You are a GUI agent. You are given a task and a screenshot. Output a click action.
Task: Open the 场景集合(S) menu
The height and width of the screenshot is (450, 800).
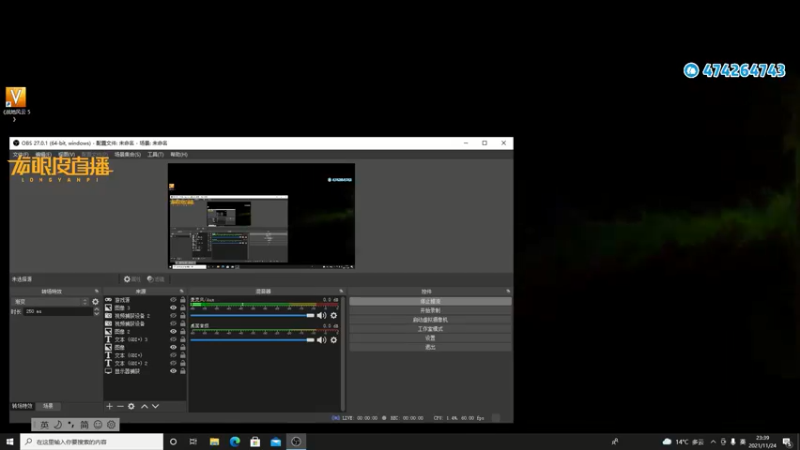click(128, 155)
